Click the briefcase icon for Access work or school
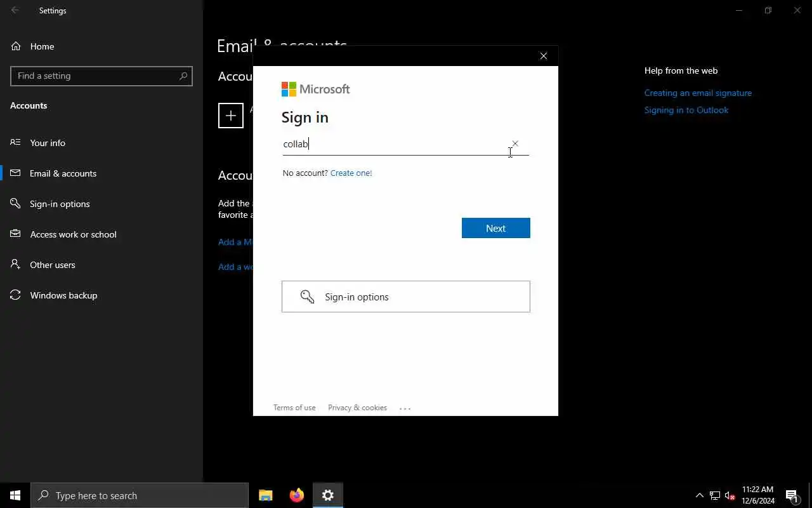Screen dimensions: 812x508 15,234
